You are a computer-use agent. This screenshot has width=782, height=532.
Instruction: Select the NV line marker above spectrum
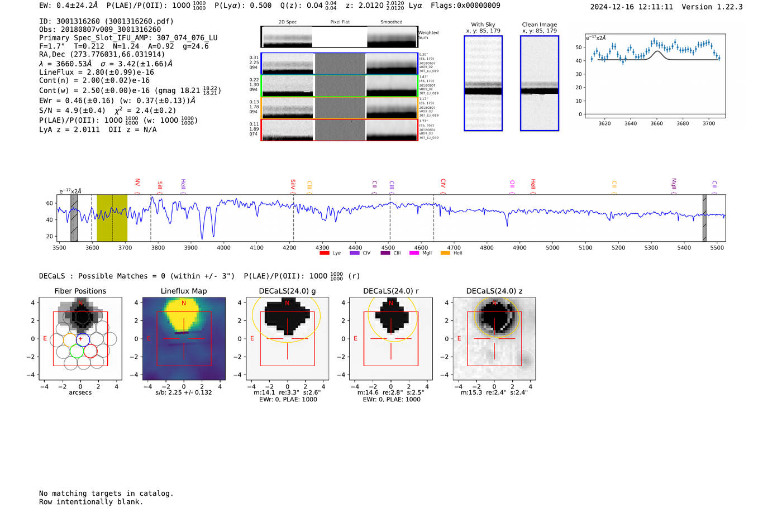point(137,185)
